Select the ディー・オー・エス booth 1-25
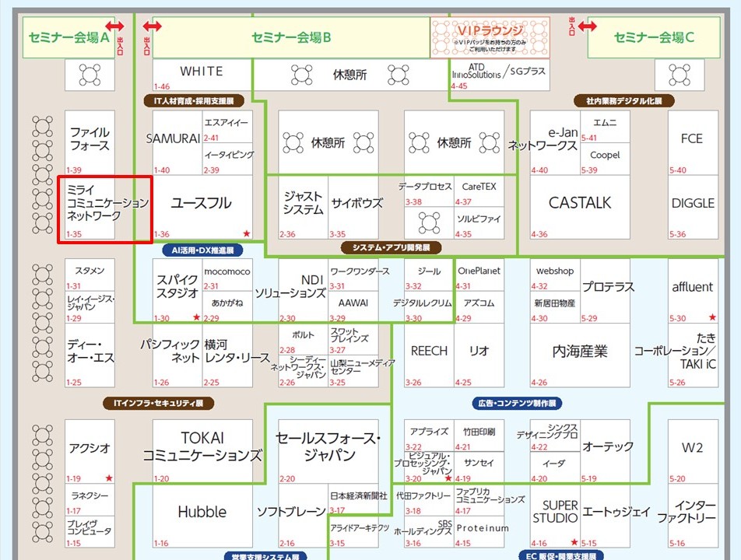 click(x=90, y=355)
